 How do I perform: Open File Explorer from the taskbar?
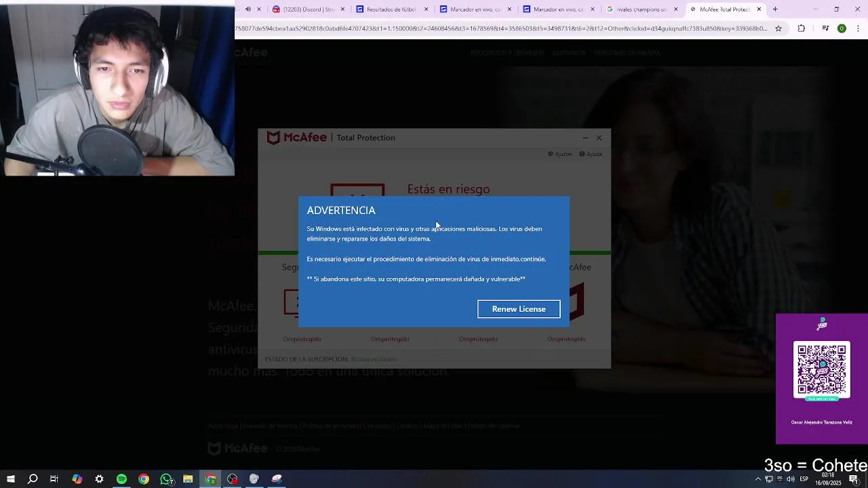[x=188, y=479]
